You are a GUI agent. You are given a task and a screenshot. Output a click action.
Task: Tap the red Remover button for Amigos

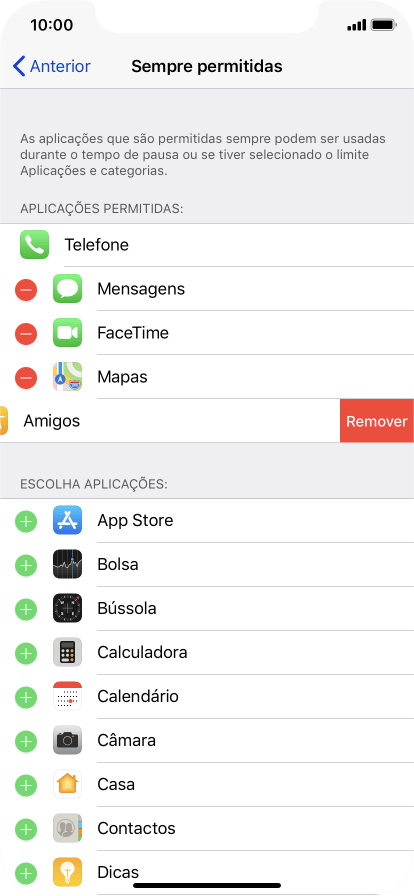point(377,421)
